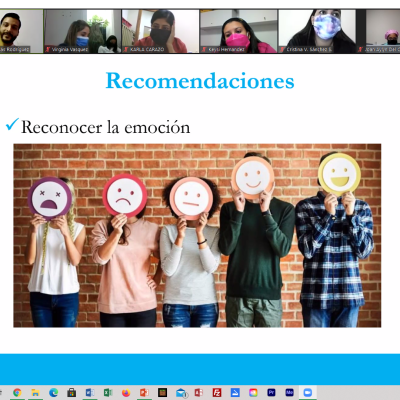Click muted mic icon on KARLA CARAZO's video
Screen dimensions: 400x400
coord(126,49)
